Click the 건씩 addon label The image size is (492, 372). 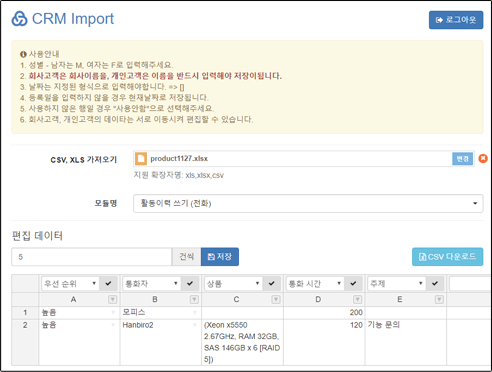click(x=186, y=257)
